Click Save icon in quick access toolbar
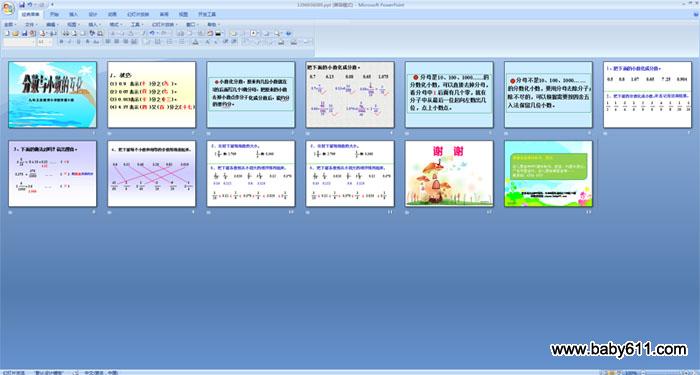 pos(22,5)
